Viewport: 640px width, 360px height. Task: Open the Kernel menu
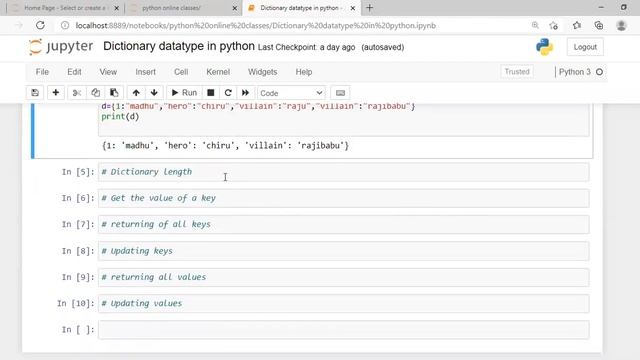(x=218, y=72)
